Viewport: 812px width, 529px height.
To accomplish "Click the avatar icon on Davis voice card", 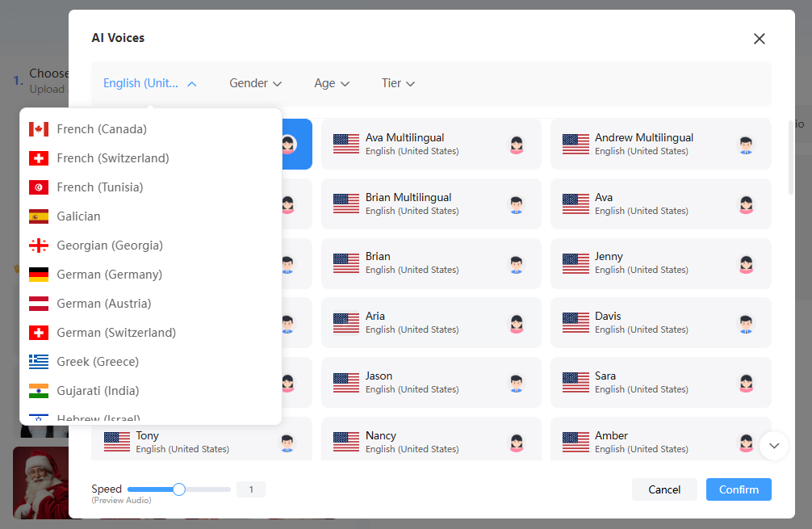I will 746,324.
